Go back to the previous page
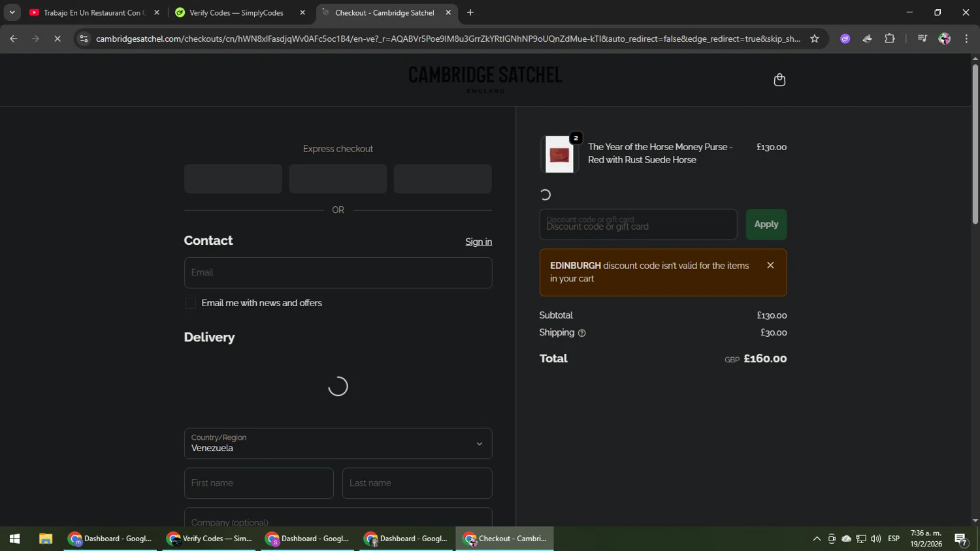Image resolution: width=980 pixels, height=551 pixels. click(13, 39)
